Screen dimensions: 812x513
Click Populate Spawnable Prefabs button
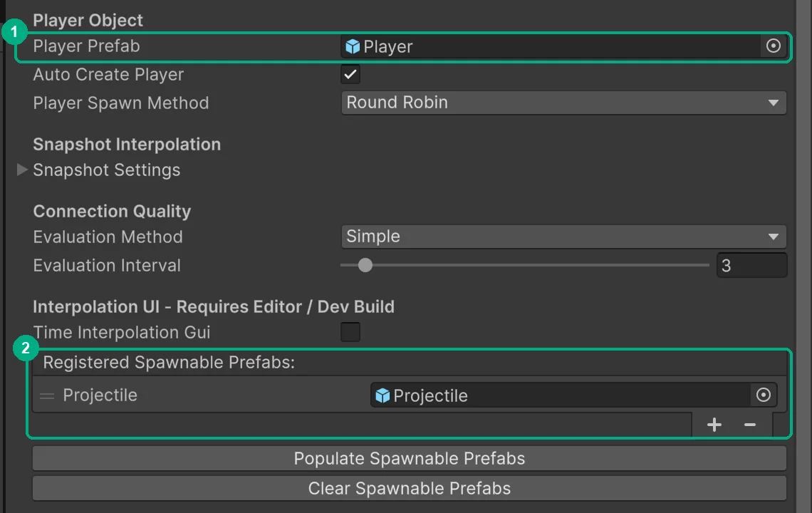[x=409, y=459]
